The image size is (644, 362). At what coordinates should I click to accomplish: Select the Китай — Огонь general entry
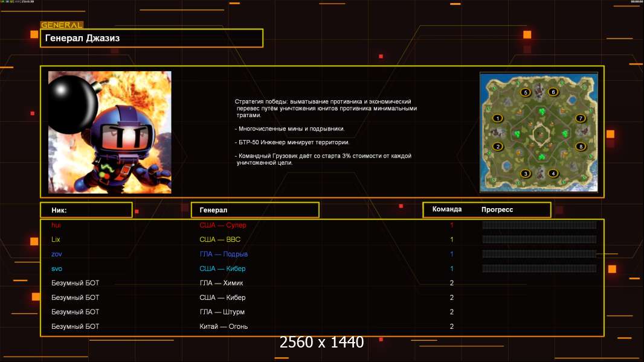[224, 326]
